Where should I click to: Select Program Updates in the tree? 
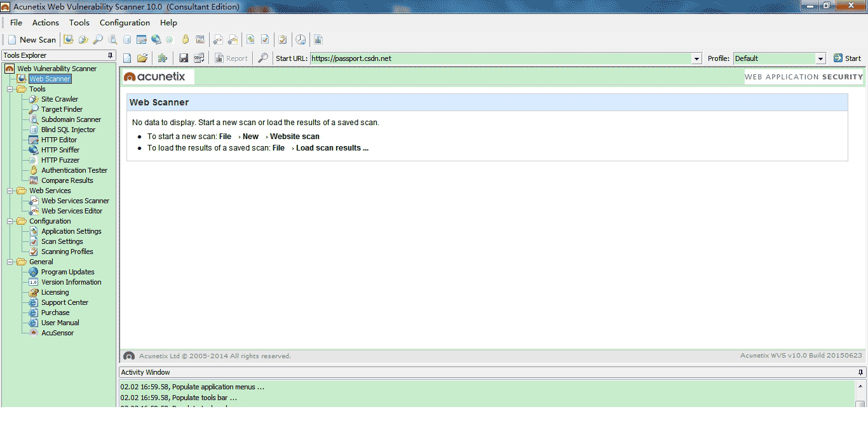[68, 272]
